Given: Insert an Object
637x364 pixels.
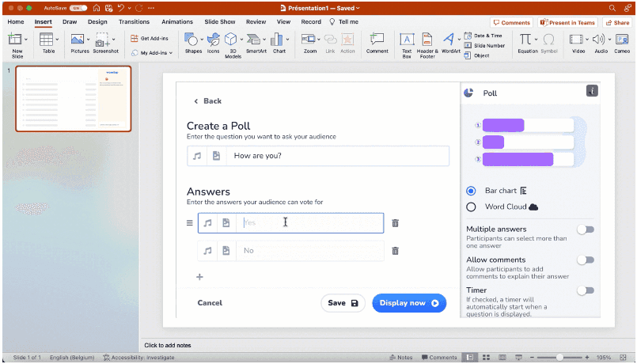Looking at the screenshot, I should click(477, 55).
